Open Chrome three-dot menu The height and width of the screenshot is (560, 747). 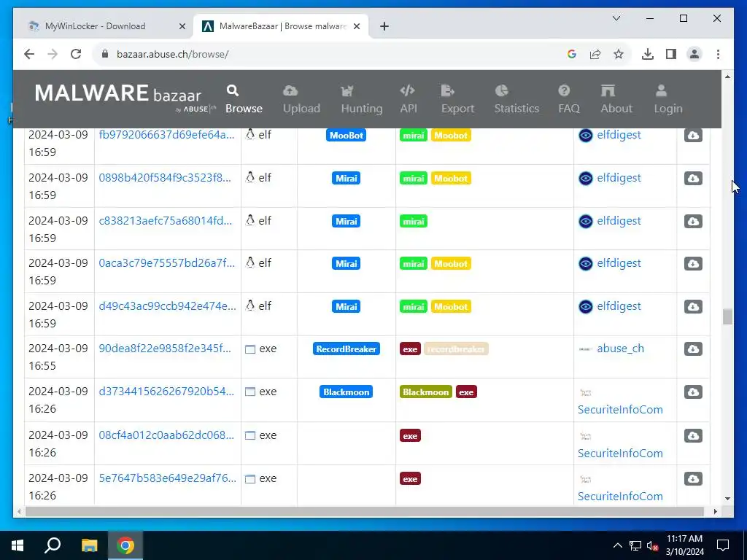(x=718, y=54)
